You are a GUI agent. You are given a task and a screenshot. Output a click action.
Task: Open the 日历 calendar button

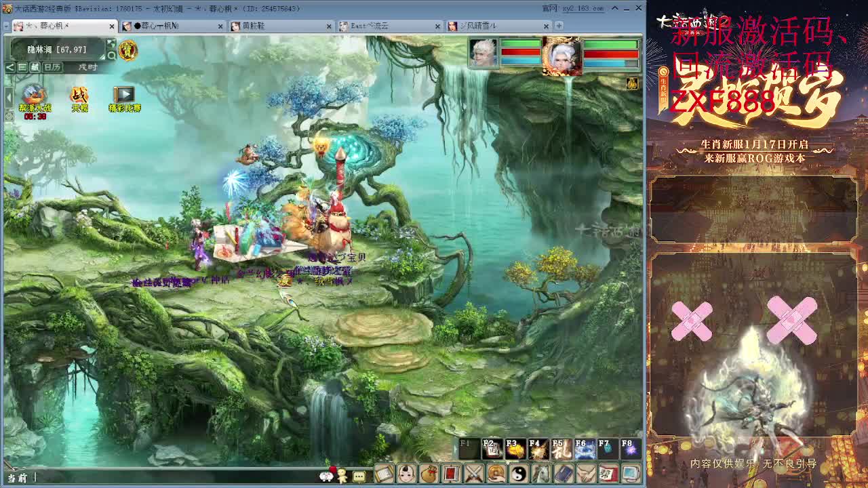tap(52, 67)
